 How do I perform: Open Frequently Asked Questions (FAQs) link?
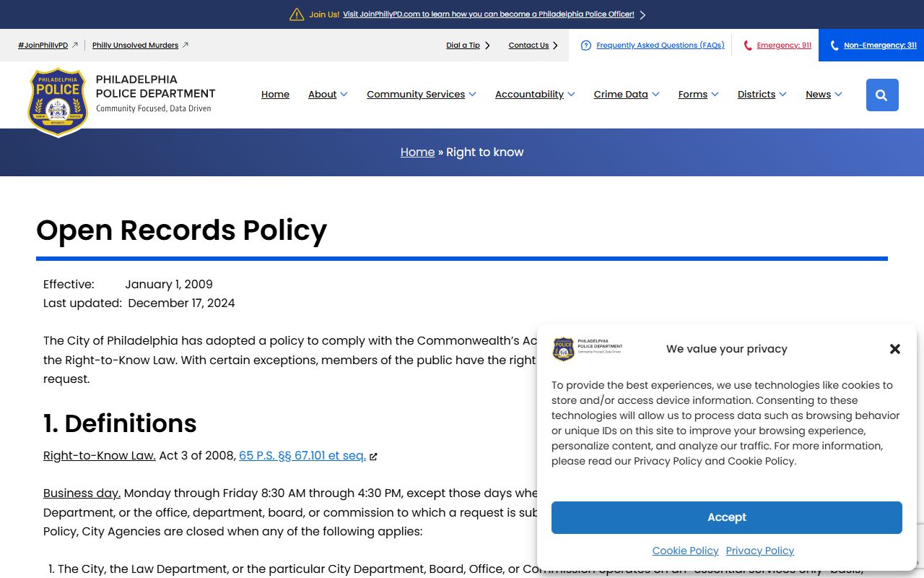pyautogui.click(x=660, y=46)
